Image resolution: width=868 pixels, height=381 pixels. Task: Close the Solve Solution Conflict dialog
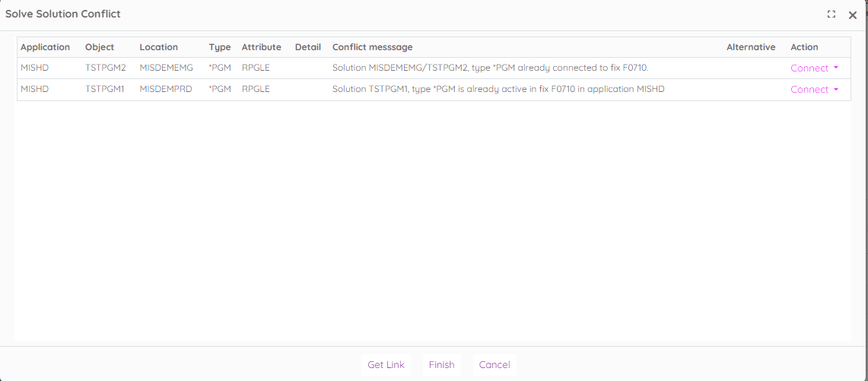point(853,14)
